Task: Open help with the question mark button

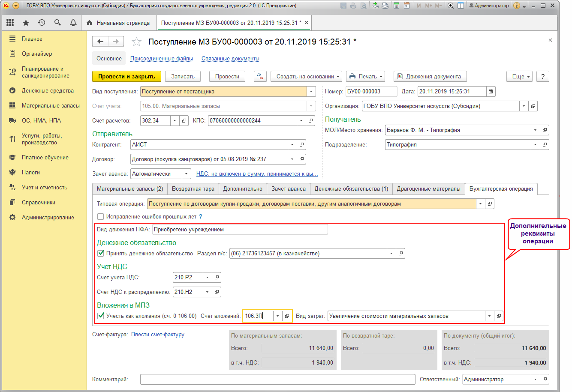Action: [543, 76]
